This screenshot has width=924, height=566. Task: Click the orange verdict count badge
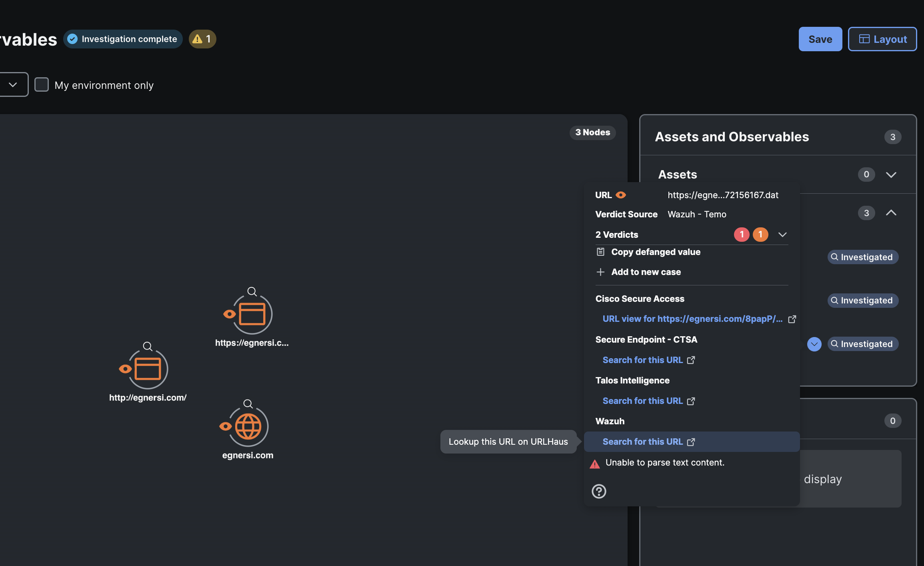point(760,235)
